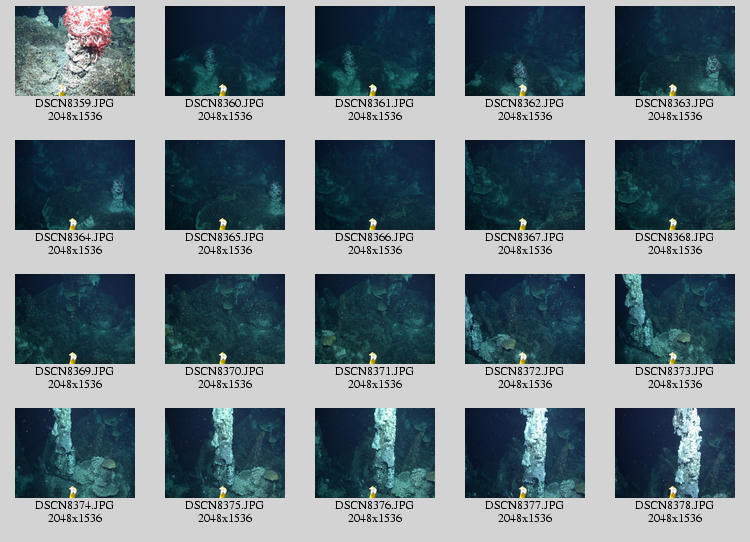Open the DSCN8375.JPG chimney photo
The image size is (750, 542).
[x=225, y=453]
